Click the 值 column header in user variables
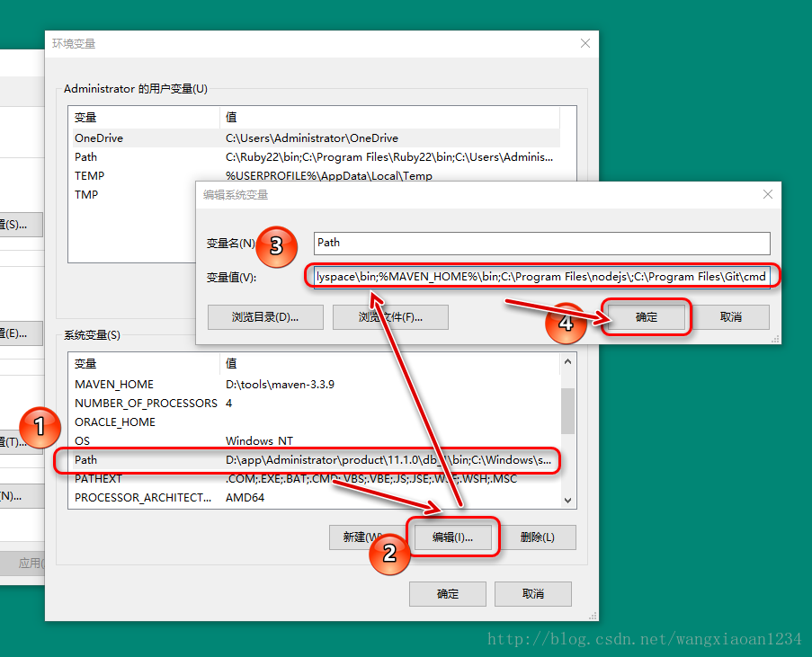812x657 pixels. pyautogui.click(x=390, y=118)
